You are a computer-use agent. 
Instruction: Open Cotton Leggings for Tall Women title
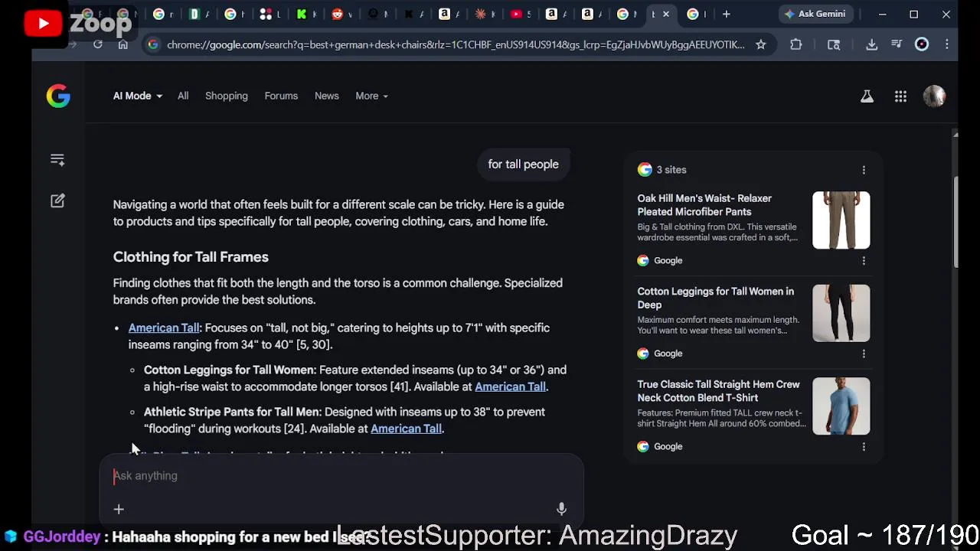[716, 298]
